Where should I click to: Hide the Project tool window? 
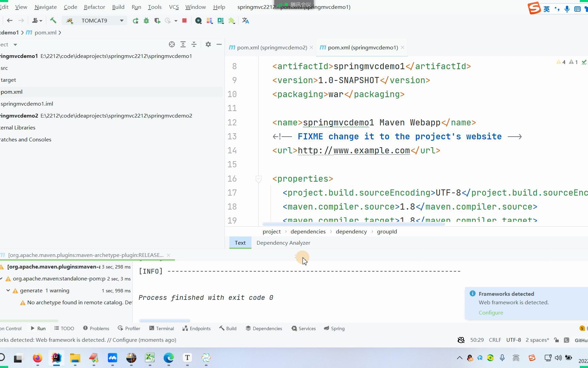click(x=219, y=44)
